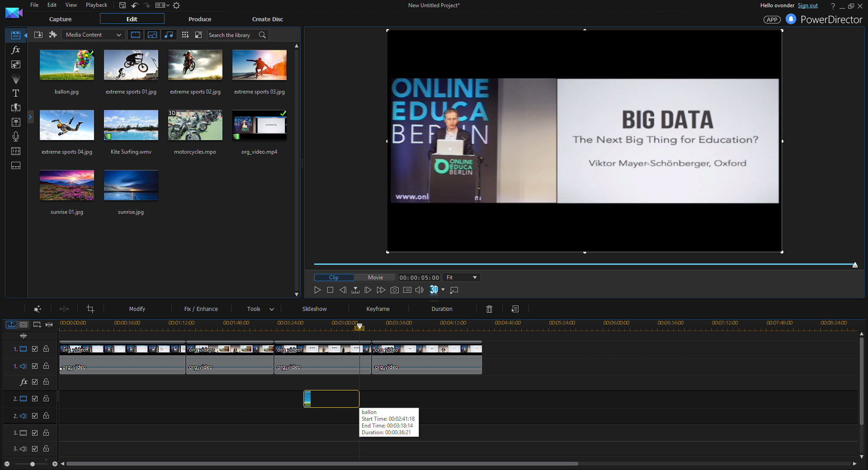
Task: Toggle video filter in library
Action: click(x=135, y=35)
